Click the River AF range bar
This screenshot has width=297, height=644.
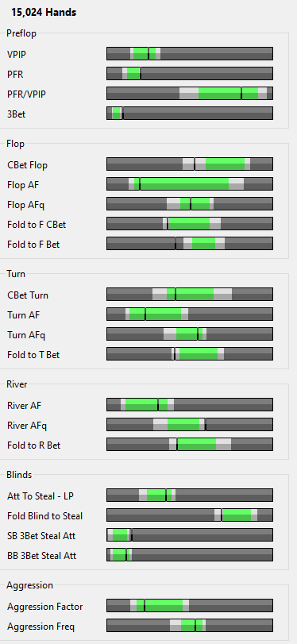click(190, 404)
